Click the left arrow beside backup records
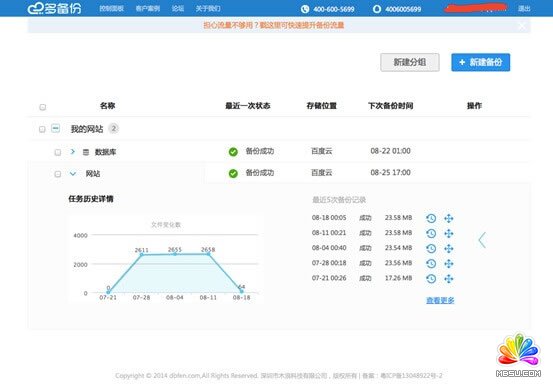 pyautogui.click(x=482, y=240)
